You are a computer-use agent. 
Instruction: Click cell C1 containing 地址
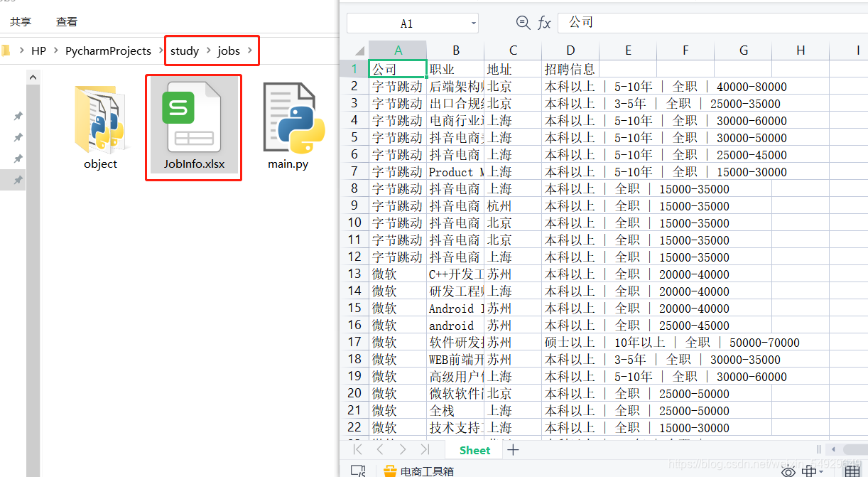click(513, 69)
